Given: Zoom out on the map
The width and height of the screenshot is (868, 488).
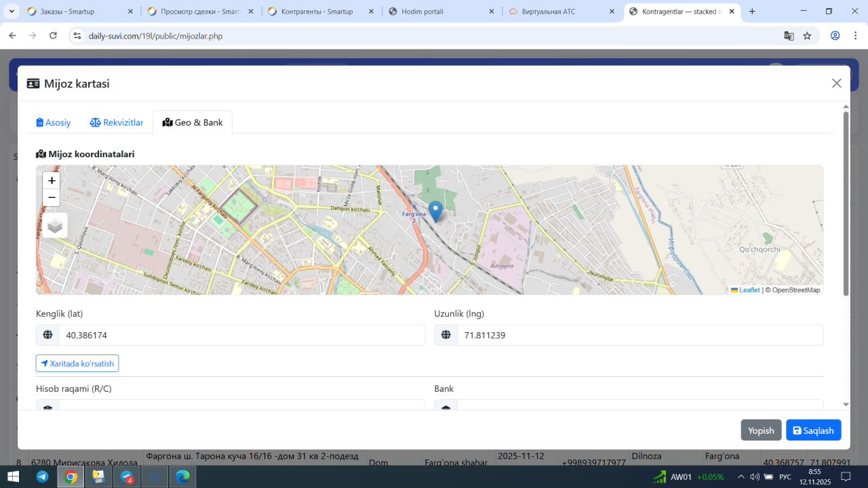Looking at the screenshot, I should point(52,198).
